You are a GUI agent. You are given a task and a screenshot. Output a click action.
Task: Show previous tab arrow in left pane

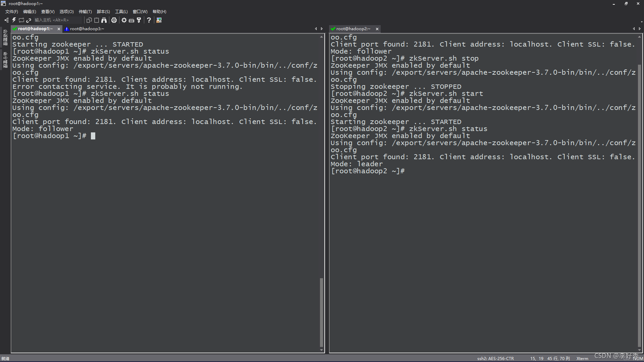316,29
